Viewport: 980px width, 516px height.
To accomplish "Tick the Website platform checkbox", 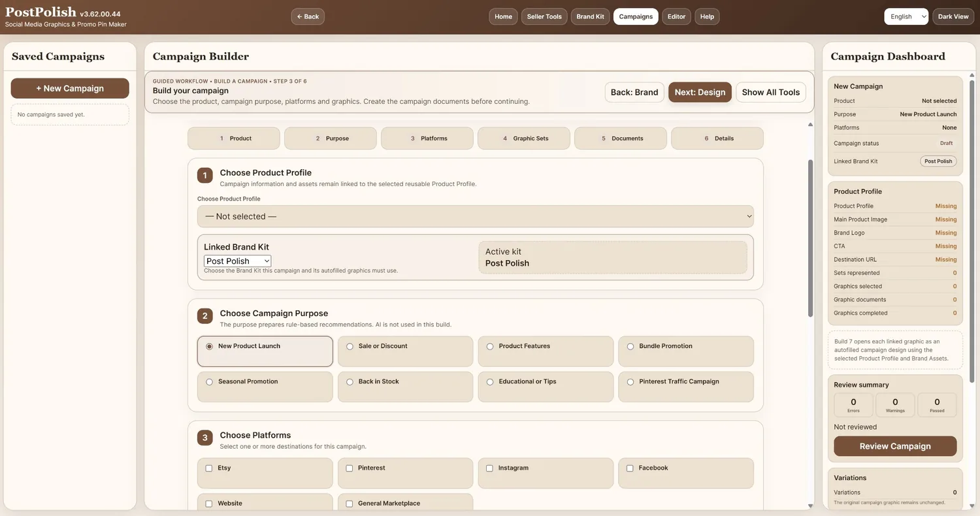I will (x=209, y=504).
